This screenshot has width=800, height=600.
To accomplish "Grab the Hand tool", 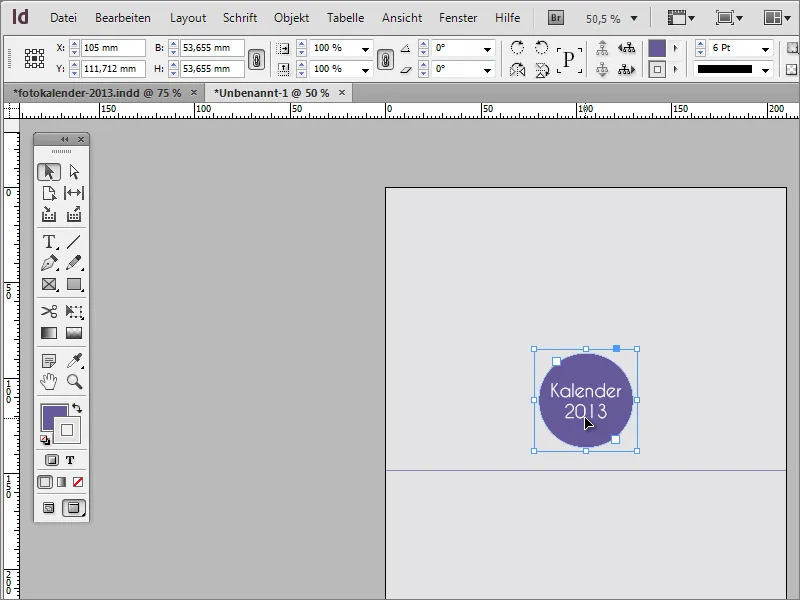I will (48, 381).
